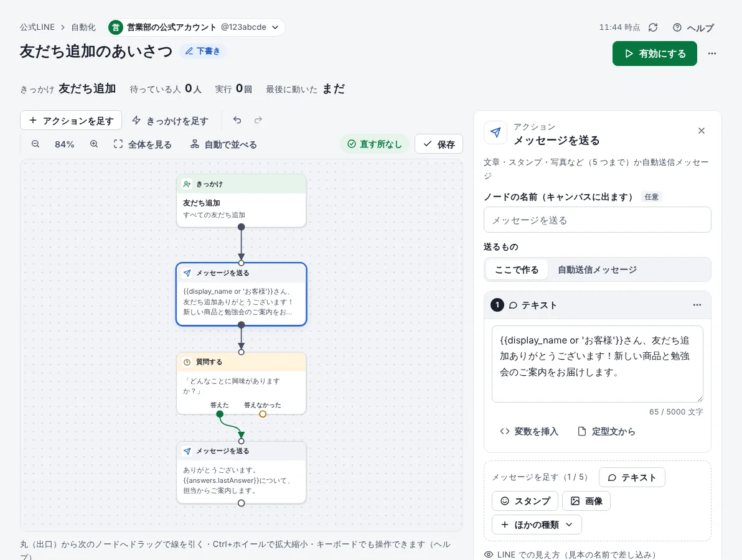
Task: Expand the ほかの種類 dropdown
Action: (537, 525)
